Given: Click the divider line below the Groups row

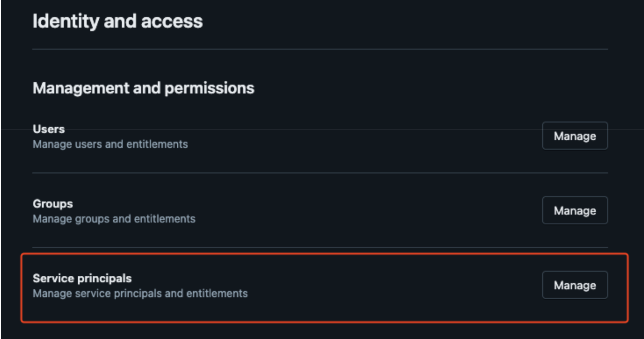Looking at the screenshot, I should point(320,247).
